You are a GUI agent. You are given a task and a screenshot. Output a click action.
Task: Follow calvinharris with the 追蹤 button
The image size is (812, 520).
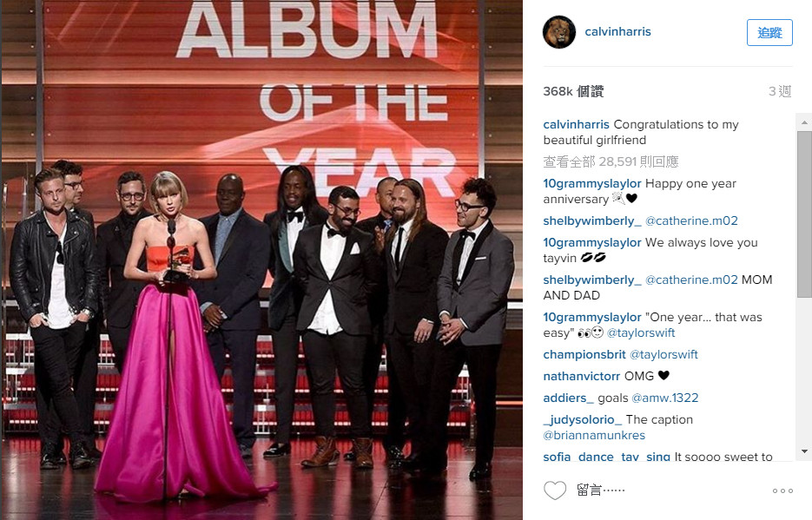click(769, 33)
